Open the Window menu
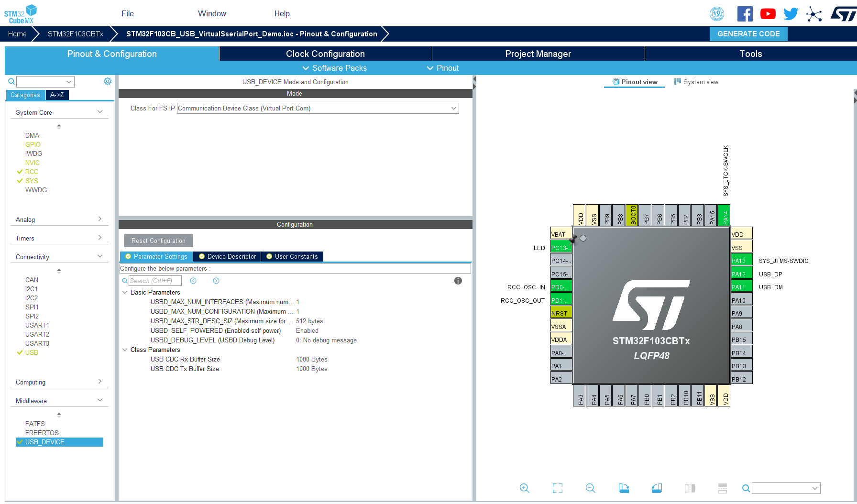The height and width of the screenshot is (504, 857). click(x=212, y=13)
